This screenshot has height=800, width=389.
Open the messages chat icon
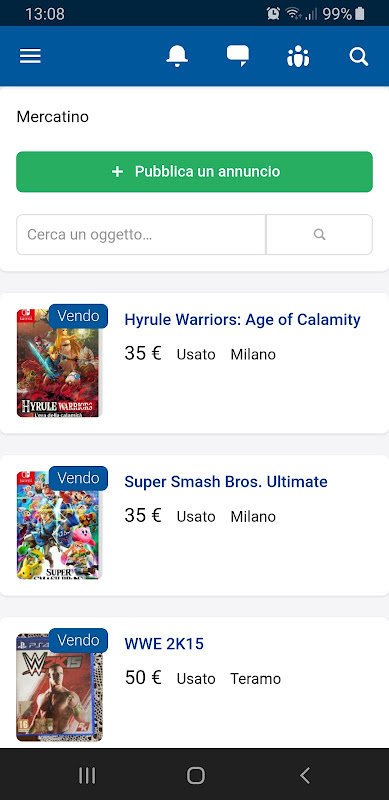tap(238, 56)
